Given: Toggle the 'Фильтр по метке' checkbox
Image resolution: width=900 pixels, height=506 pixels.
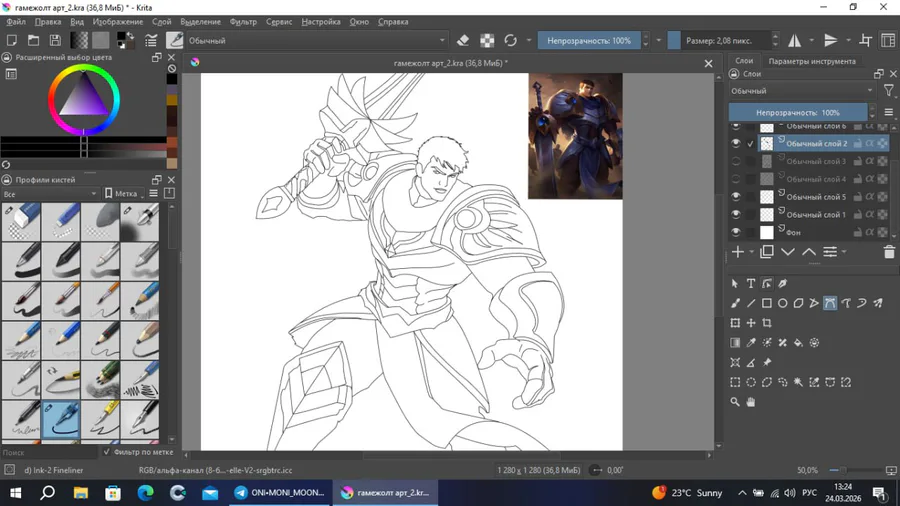Looking at the screenshot, I should click(x=107, y=452).
